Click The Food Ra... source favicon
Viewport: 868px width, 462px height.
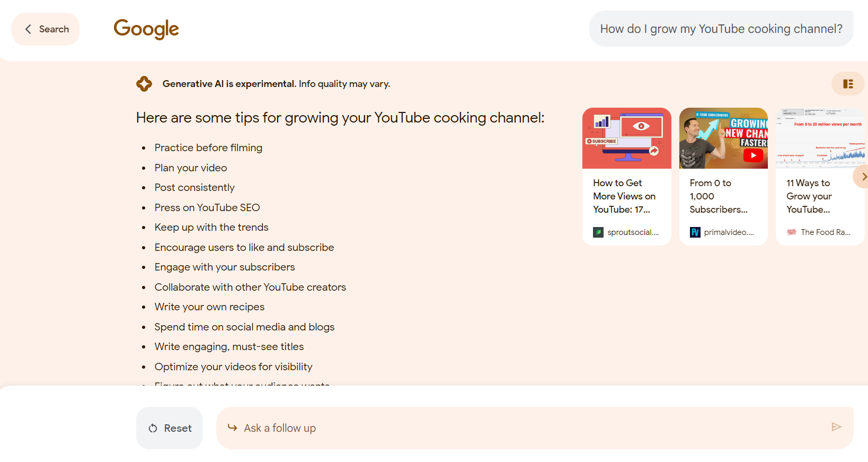click(792, 232)
